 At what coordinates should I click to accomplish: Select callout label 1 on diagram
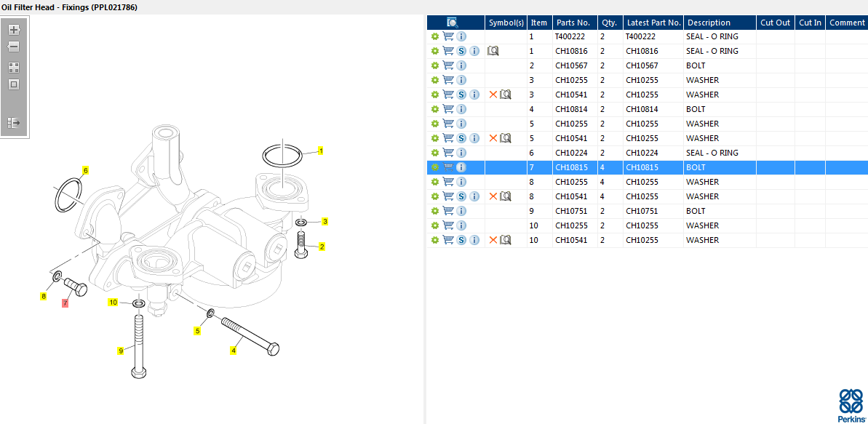[x=320, y=151]
